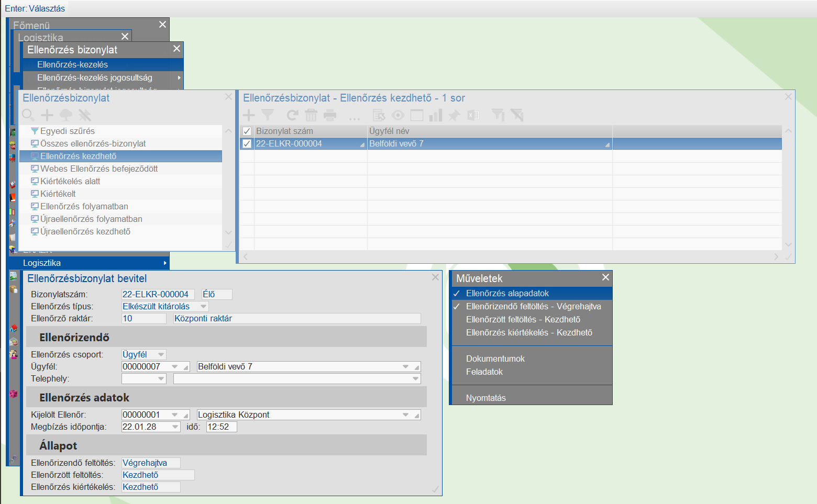Click the eye view icon in list toolbar

coord(398,115)
